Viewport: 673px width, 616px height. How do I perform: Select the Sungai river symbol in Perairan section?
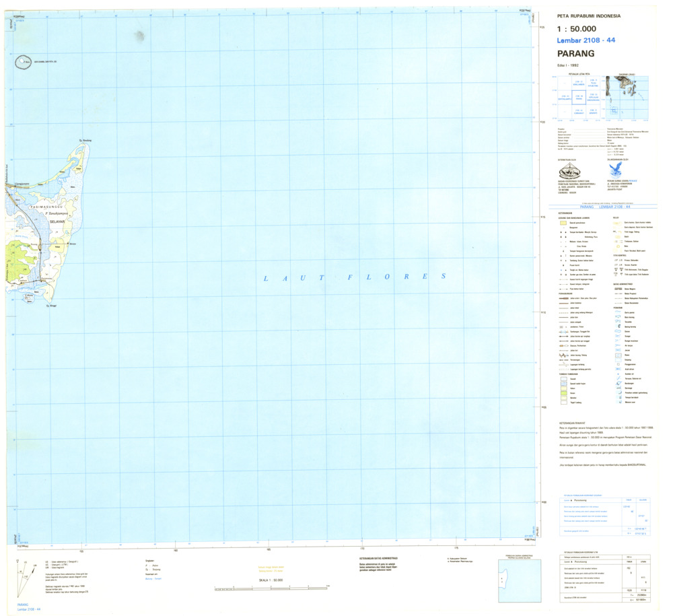pos(617,337)
